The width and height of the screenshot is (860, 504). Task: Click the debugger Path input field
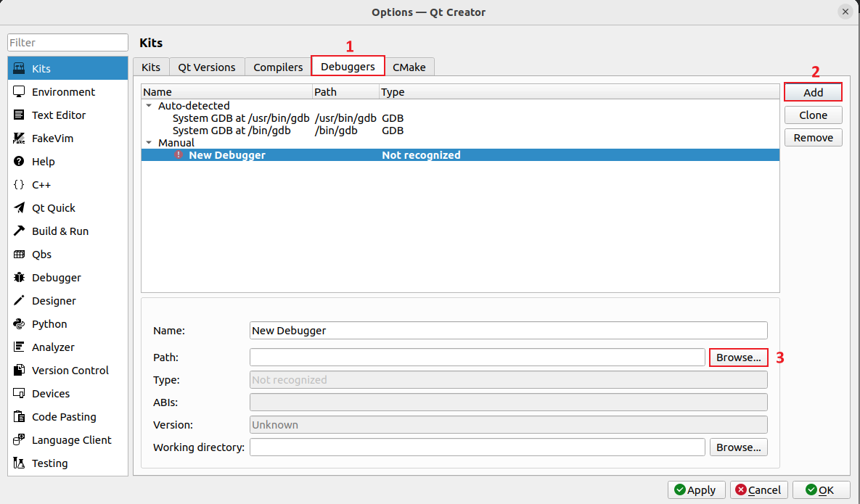(x=477, y=358)
